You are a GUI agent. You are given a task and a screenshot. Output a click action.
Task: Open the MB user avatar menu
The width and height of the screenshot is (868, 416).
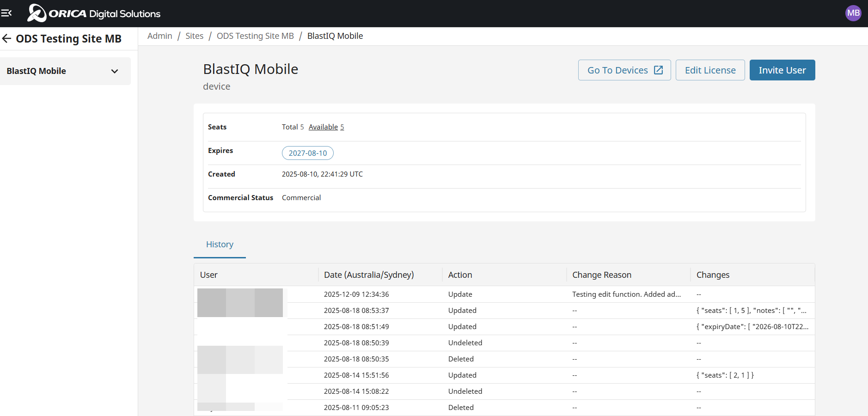[x=853, y=13]
